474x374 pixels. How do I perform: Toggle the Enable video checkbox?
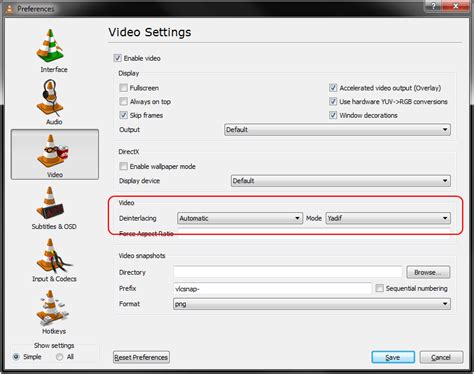tap(117, 58)
